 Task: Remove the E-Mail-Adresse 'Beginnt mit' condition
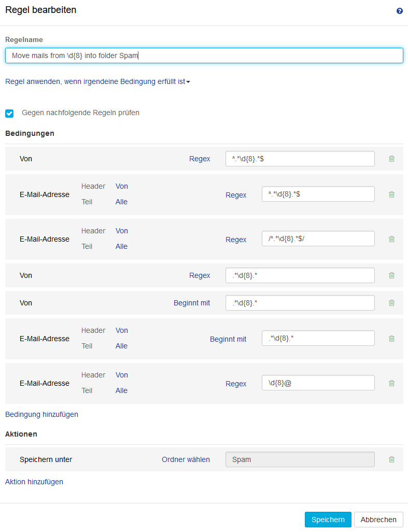point(391,339)
